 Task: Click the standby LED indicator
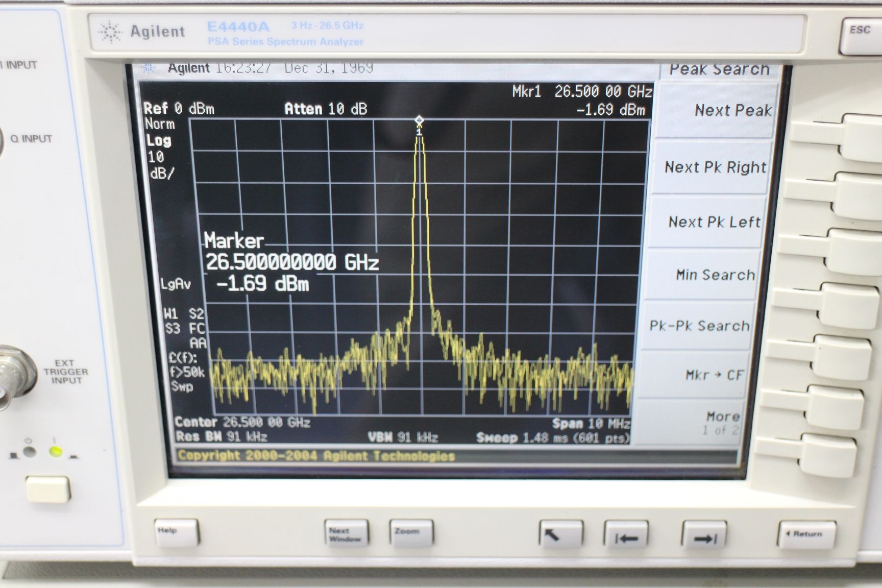click(x=30, y=452)
